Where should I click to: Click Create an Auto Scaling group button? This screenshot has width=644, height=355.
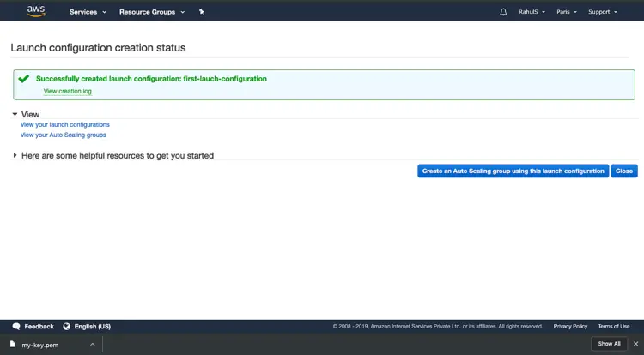coord(513,171)
